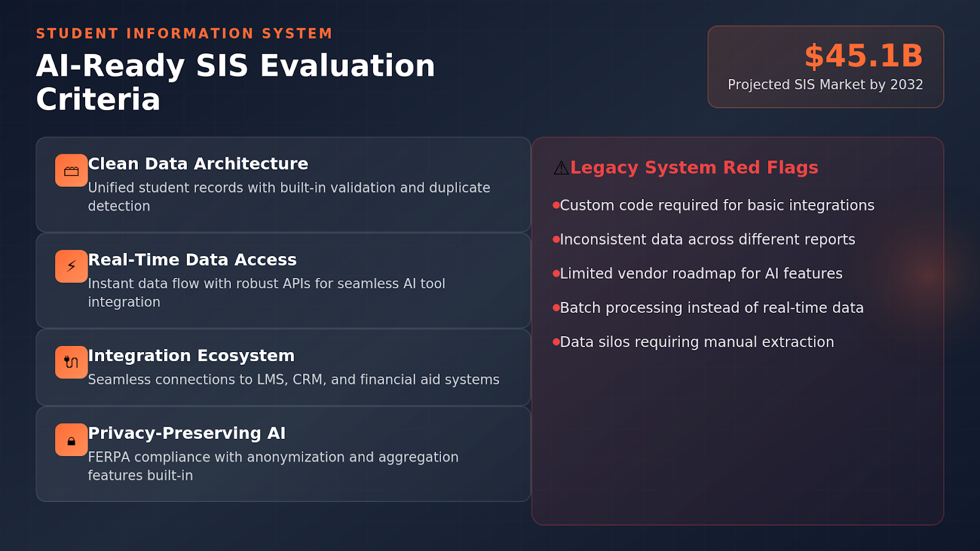
Task: Click the $45.1B market figure
Action: [x=863, y=56]
